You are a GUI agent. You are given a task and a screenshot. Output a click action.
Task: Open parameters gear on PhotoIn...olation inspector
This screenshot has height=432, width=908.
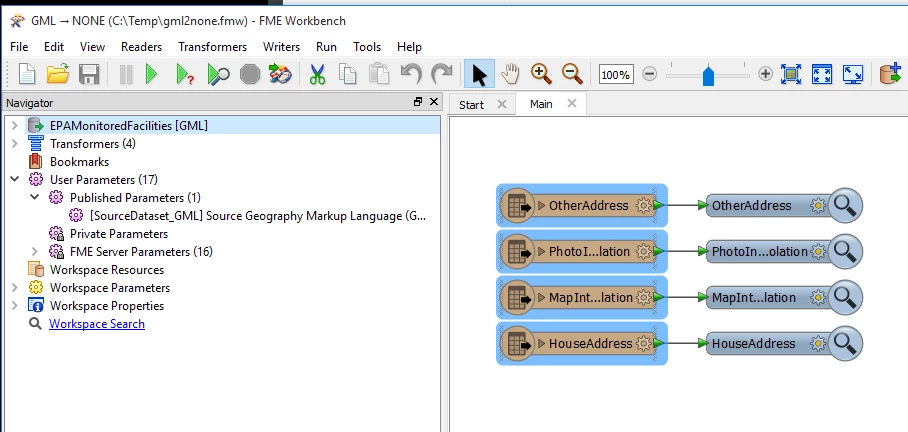pyautogui.click(x=818, y=252)
